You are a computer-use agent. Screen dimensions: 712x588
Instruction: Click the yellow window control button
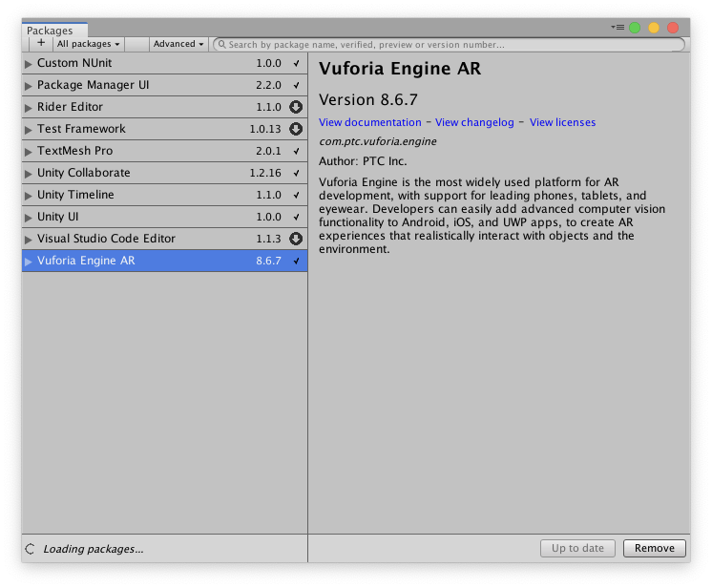pos(654,28)
